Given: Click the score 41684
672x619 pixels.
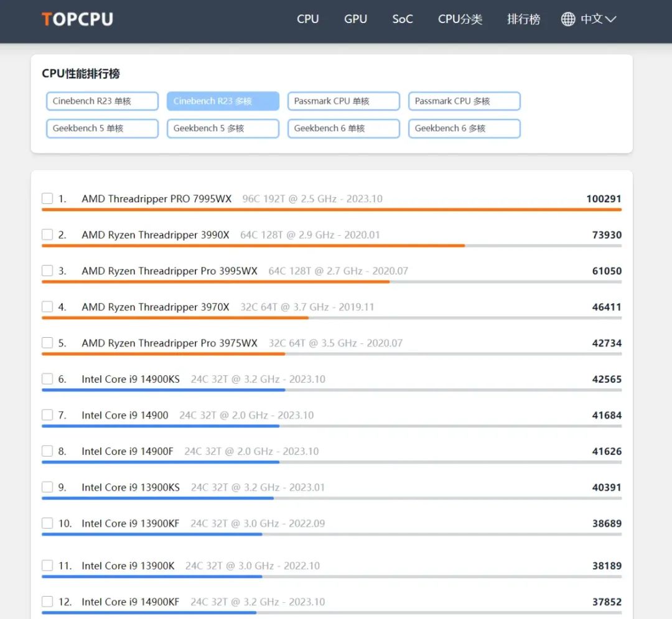Looking at the screenshot, I should click(607, 415).
